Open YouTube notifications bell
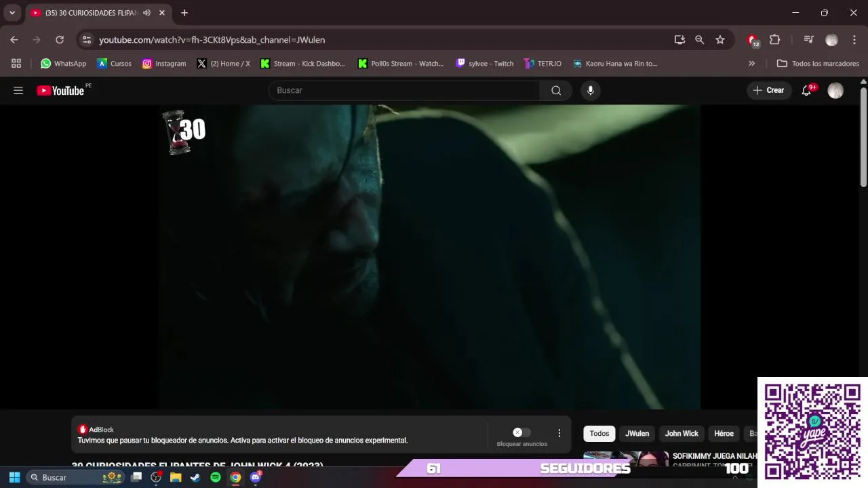Screen dimensions: 868x488 click(x=806, y=90)
